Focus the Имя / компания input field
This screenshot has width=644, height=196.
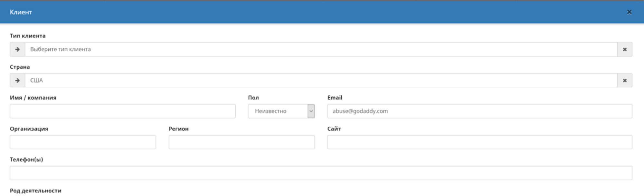123,111
